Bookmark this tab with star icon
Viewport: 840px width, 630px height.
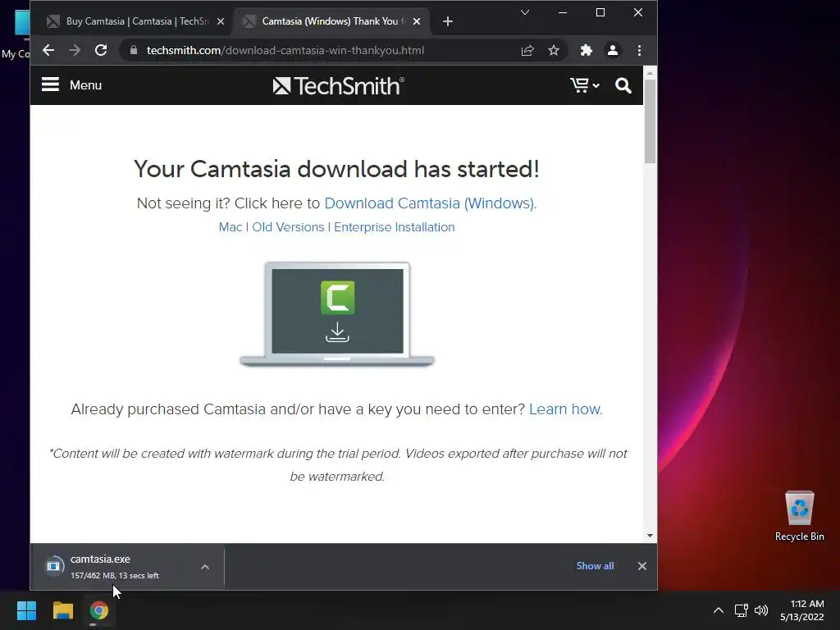(554, 50)
